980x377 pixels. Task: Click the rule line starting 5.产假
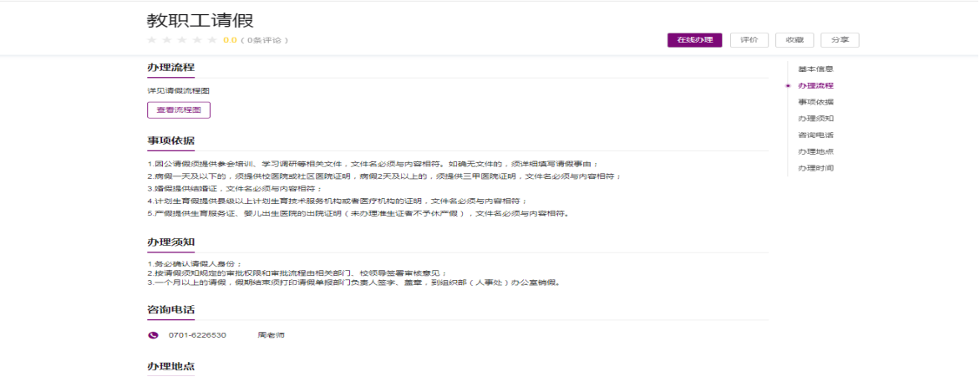tap(358, 214)
